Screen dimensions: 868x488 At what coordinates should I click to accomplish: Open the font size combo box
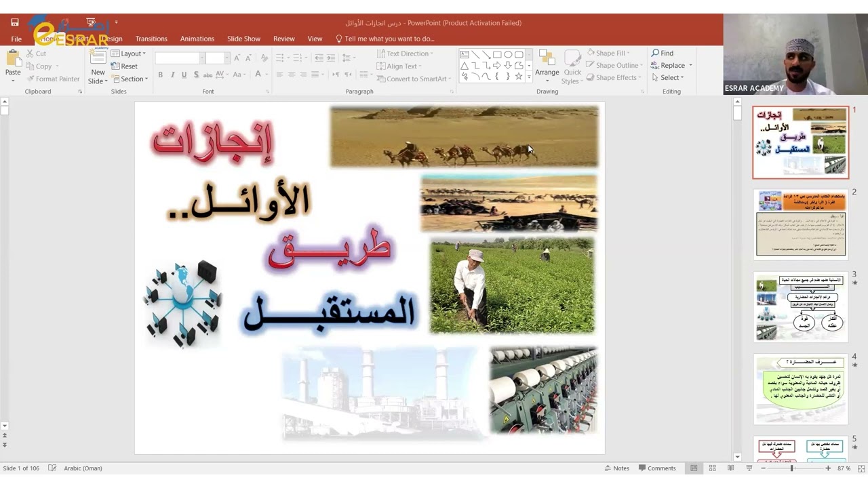pyautogui.click(x=218, y=58)
